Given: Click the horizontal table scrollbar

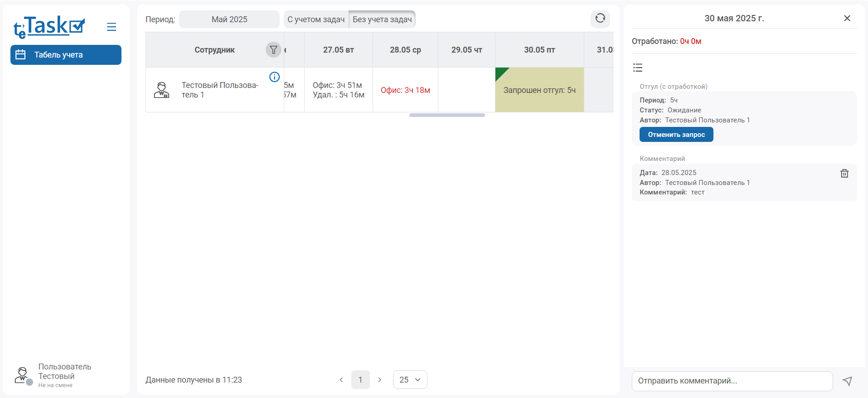Looking at the screenshot, I should [x=447, y=115].
